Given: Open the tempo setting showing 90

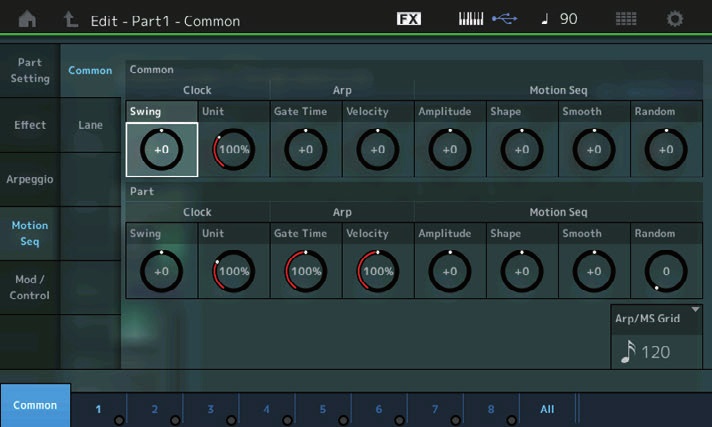Looking at the screenshot, I should [x=559, y=19].
